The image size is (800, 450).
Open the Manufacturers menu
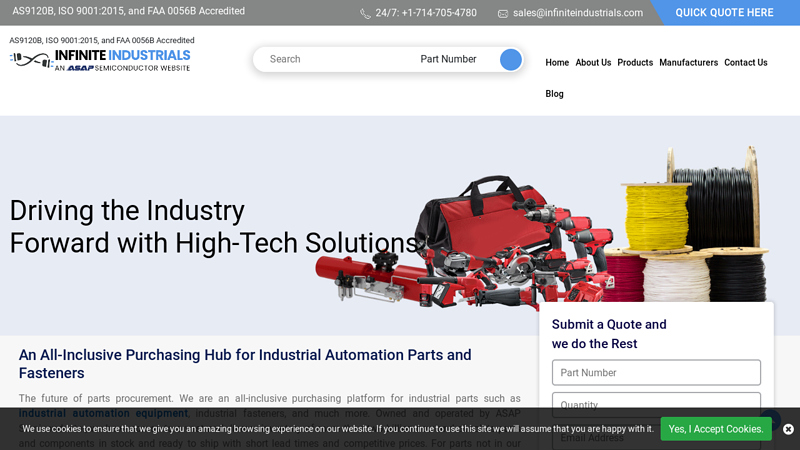tap(688, 63)
